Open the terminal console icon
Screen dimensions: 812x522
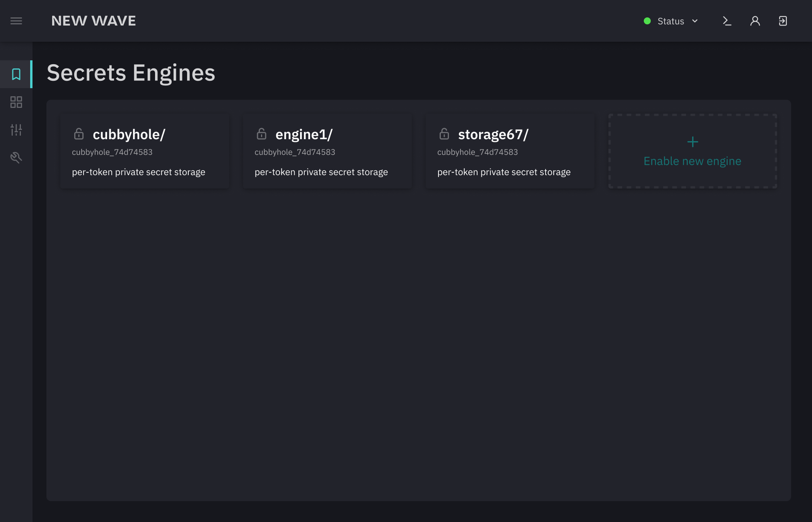tap(727, 21)
